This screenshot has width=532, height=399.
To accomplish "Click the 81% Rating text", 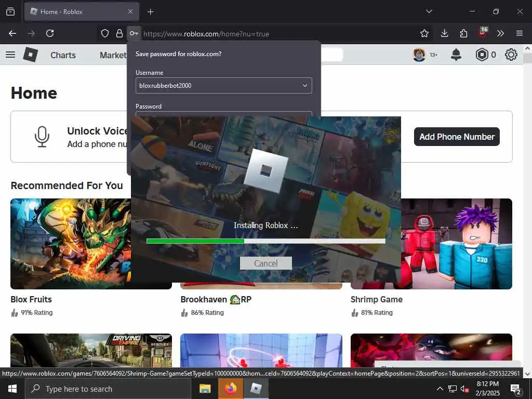I will point(377,312).
